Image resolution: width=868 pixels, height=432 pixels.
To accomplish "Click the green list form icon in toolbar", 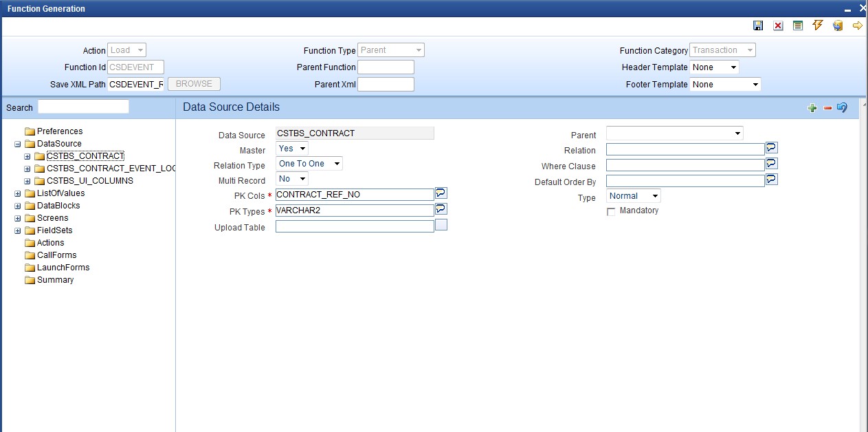I will [x=798, y=25].
